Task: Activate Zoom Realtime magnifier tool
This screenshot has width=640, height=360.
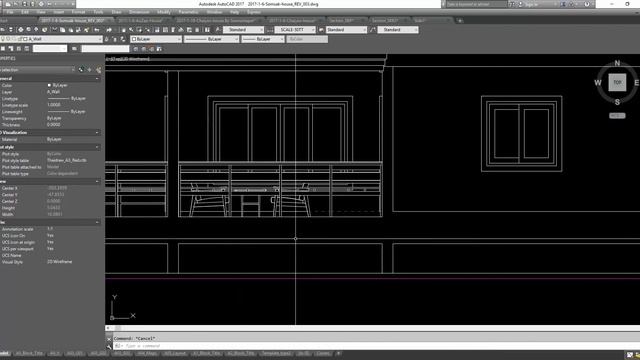Action: tap(131, 30)
